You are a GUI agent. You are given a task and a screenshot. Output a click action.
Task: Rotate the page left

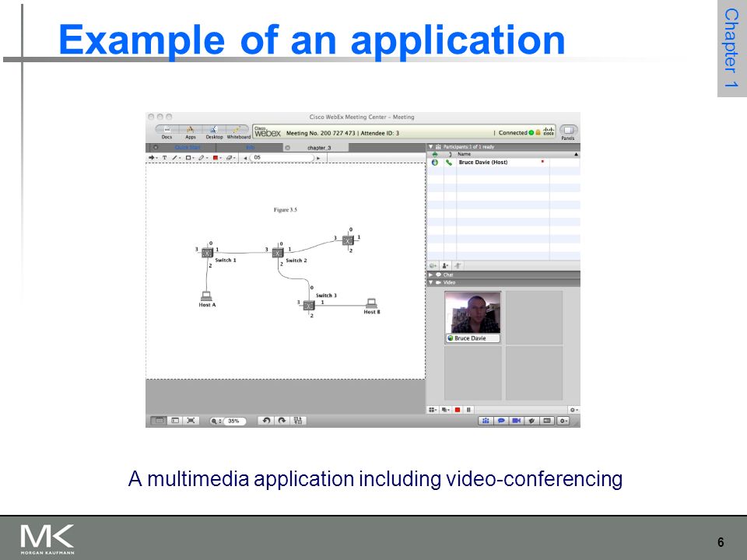tap(266, 421)
